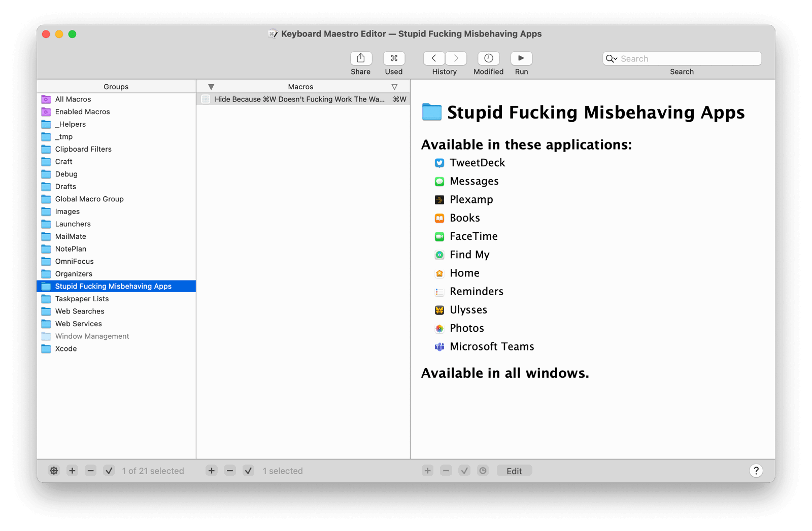Viewport: 812px width, 531px height.
Task: Open the Used macros command icon
Action: point(394,58)
